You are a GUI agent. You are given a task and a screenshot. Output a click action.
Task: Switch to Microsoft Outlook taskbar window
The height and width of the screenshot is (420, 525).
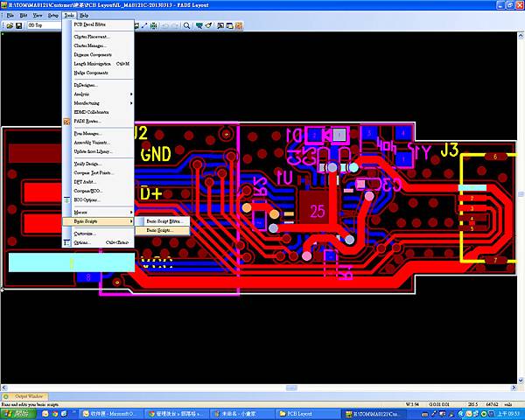click(x=110, y=414)
